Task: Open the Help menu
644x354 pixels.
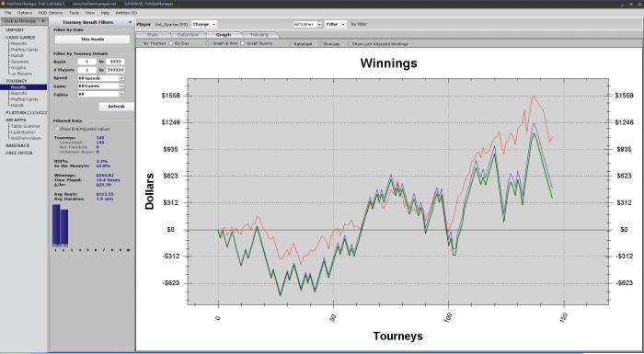Action: [105, 13]
